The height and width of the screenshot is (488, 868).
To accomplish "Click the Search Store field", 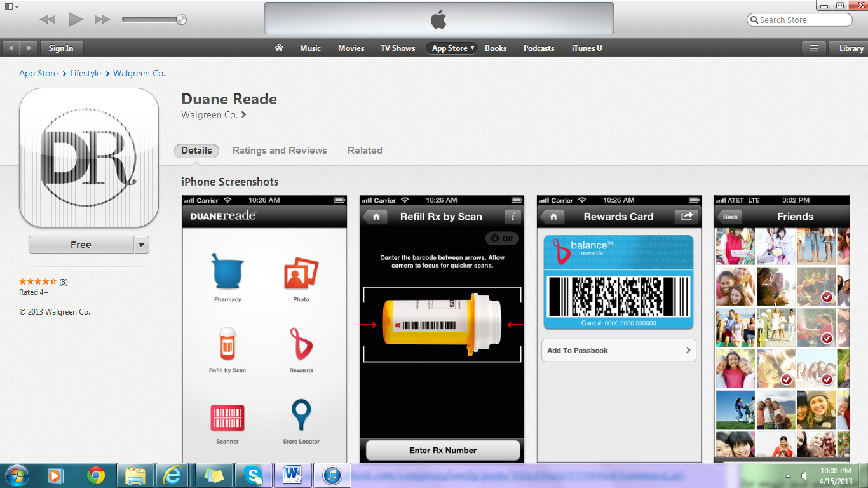I will click(799, 20).
